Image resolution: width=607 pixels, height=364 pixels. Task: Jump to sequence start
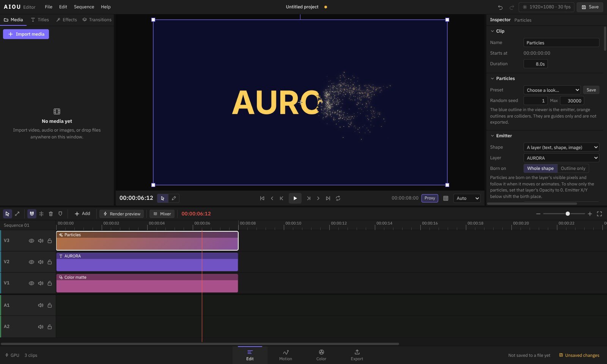pyautogui.click(x=262, y=198)
